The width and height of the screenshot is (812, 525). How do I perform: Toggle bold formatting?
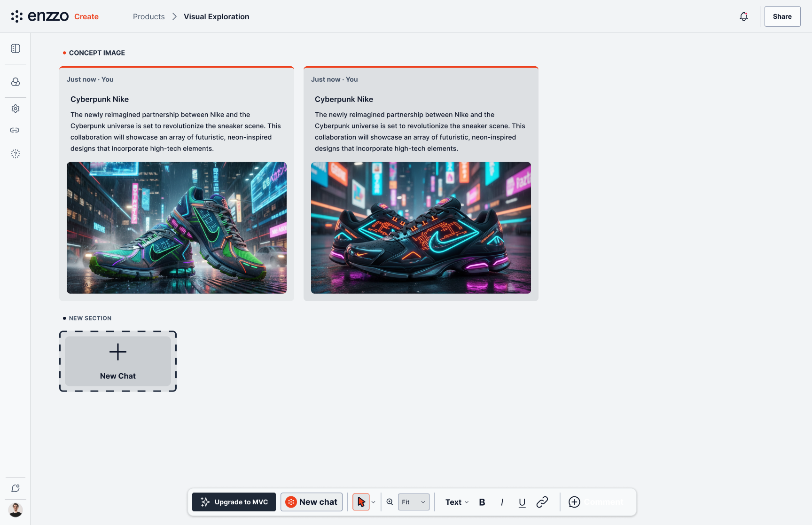[x=482, y=502]
